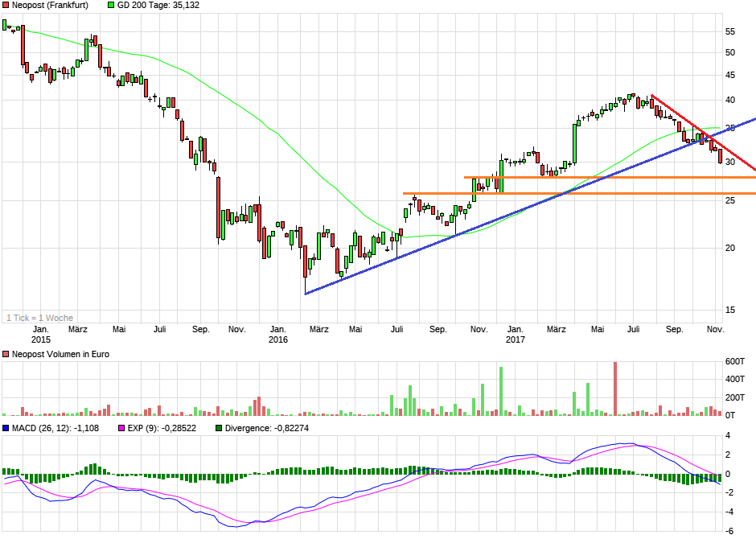This screenshot has height=539, width=756.
Task: Click the magenta EXP (9) legend square
Action: (121, 428)
